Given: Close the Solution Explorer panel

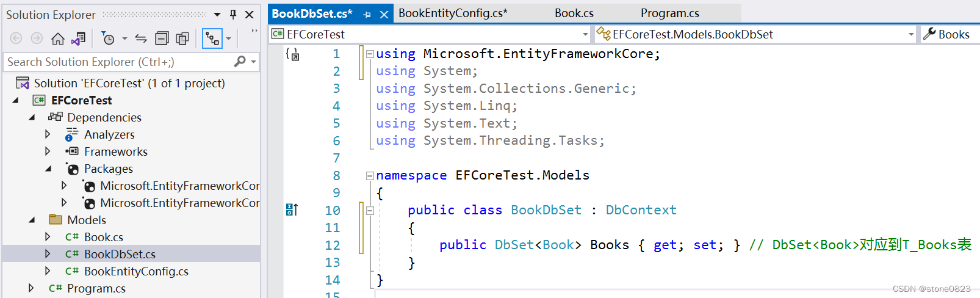Looking at the screenshot, I should click(x=249, y=14).
